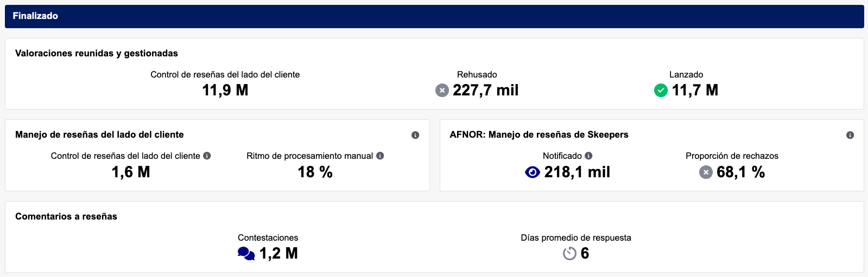The image size is (868, 277).
Task: Click the 18 % manual processing value
Action: pyautogui.click(x=315, y=172)
